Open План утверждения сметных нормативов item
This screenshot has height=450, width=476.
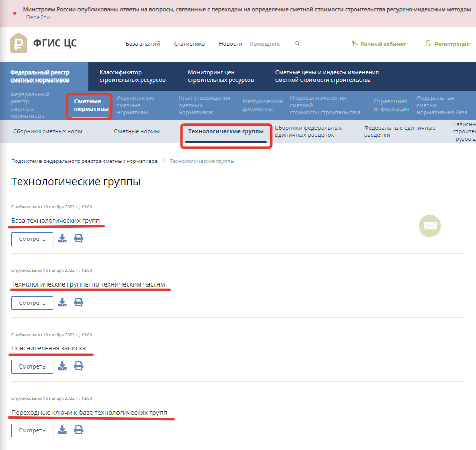coord(204,105)
